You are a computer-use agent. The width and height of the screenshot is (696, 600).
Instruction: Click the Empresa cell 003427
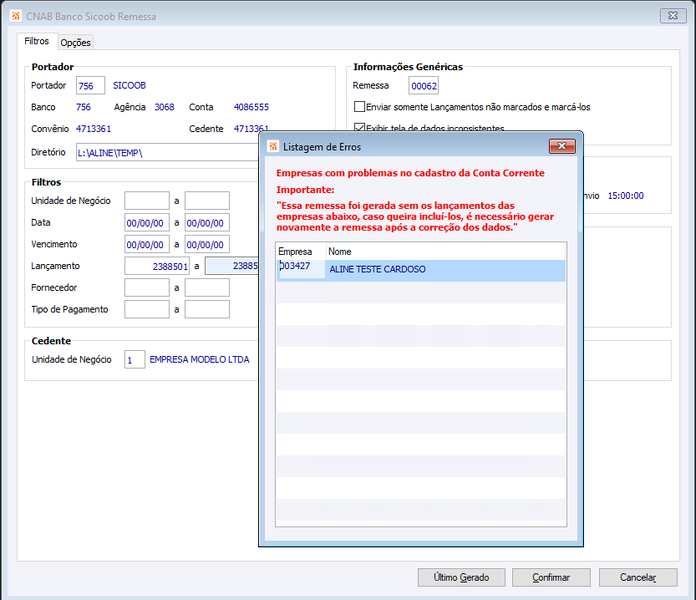(x=301, y=269)
